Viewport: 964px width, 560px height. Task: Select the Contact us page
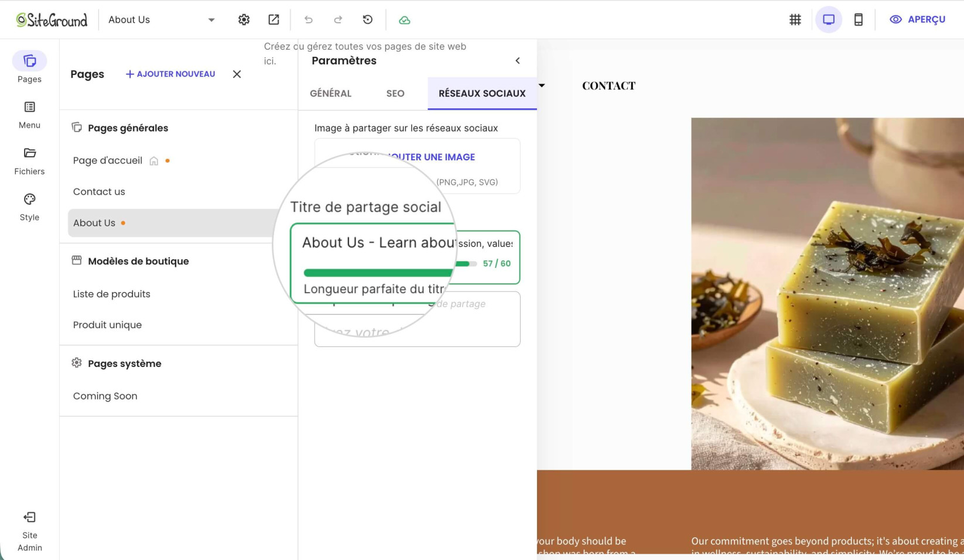[99, 192]
